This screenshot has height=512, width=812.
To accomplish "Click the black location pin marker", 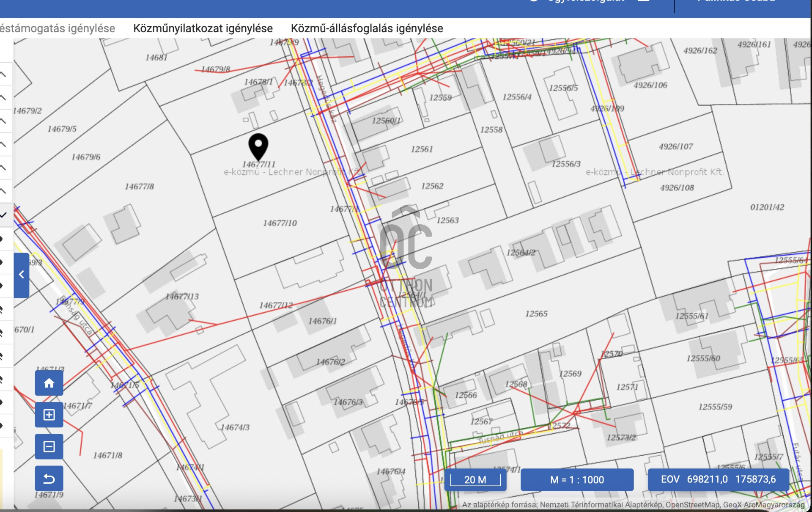I will tap(258, 146).
